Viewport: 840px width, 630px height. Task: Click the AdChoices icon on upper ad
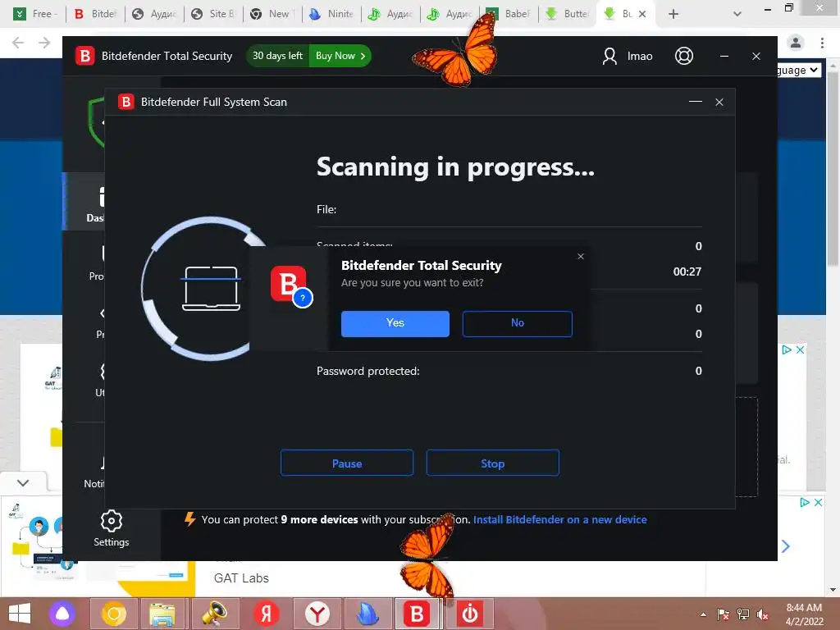pyautogui.click(x=787, y=349)
